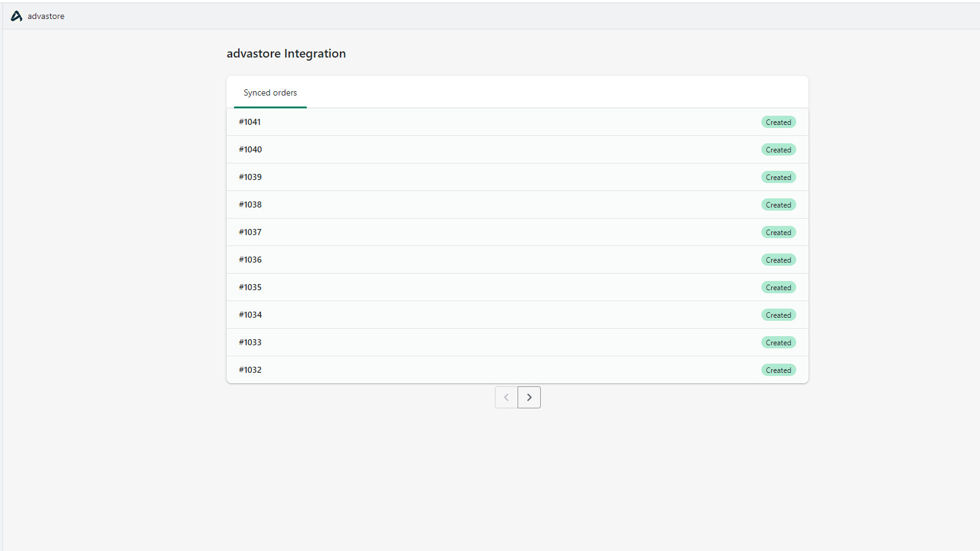The image size is (980, 551).
Task: Select order #1038 row
Action: (518, 204)
